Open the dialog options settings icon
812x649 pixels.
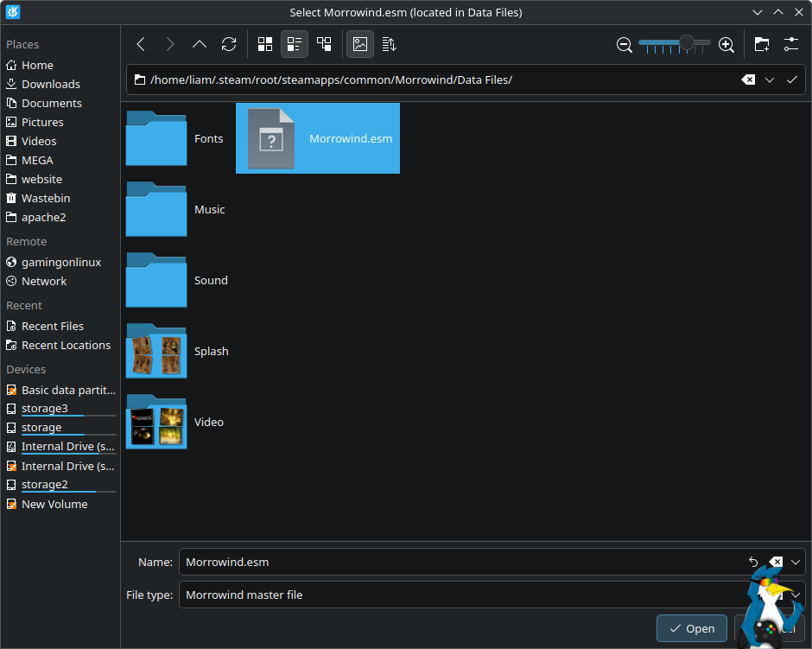point(791,44)
